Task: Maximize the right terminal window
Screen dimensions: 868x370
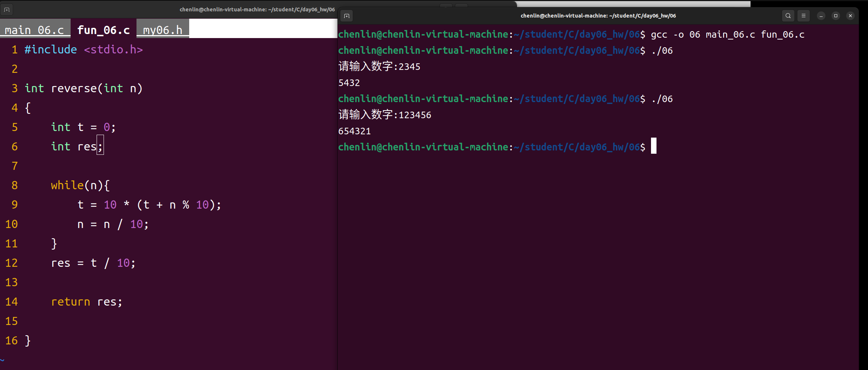Action: point(836,16)
